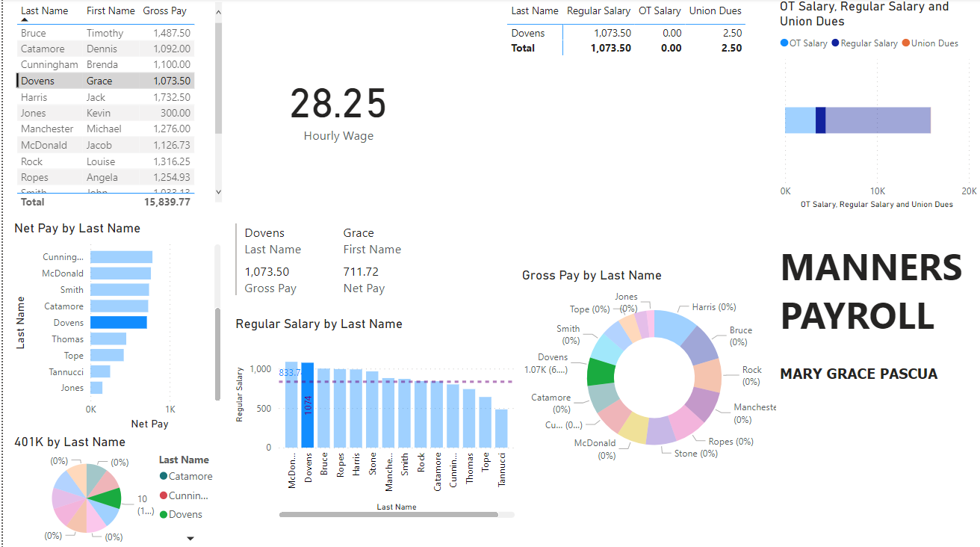Select the Bruce Timothy row in the table
The height and width of the screenshot is (547, 980).
pos(105,33)
